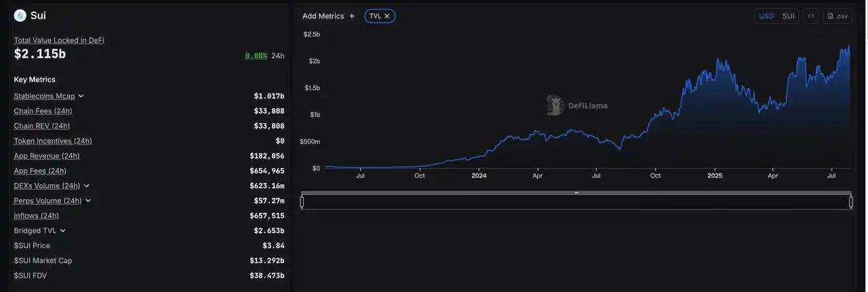The height and width of the screenshot is (292, 868).
Task: Click the left handle of time range slider
Action: (302, 202)
